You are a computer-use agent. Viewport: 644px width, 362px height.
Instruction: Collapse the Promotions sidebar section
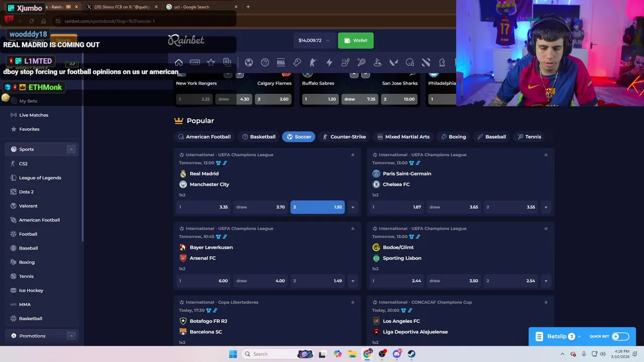71,336
